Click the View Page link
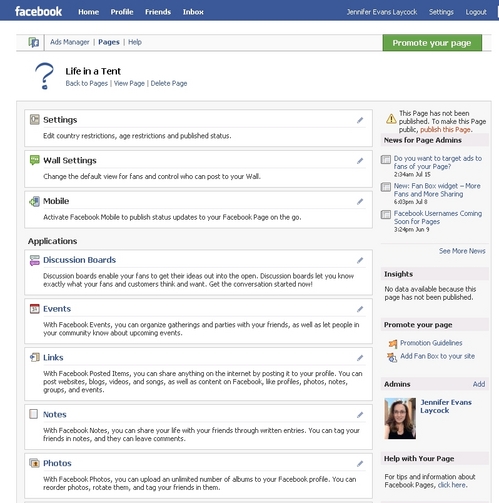Viewport: 499px width, 503px height. [x=129, y=83]
